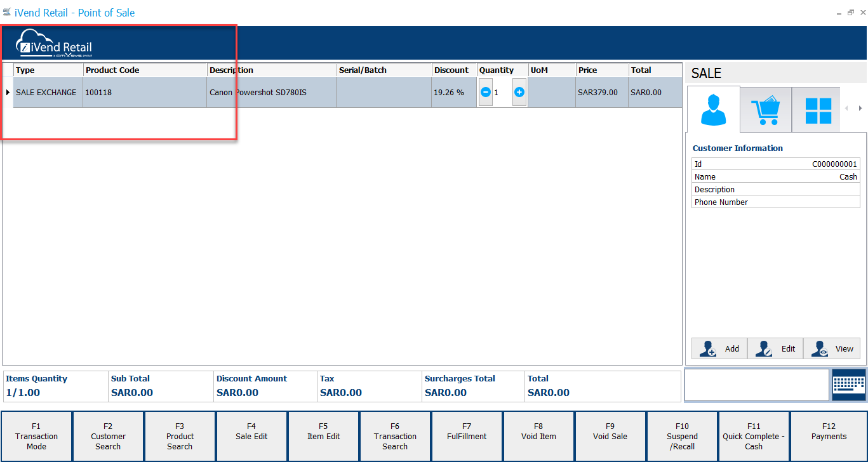Click the View customer button
Image resolution: width=868 pixels, height=462 pixels.
coord(831,348)
